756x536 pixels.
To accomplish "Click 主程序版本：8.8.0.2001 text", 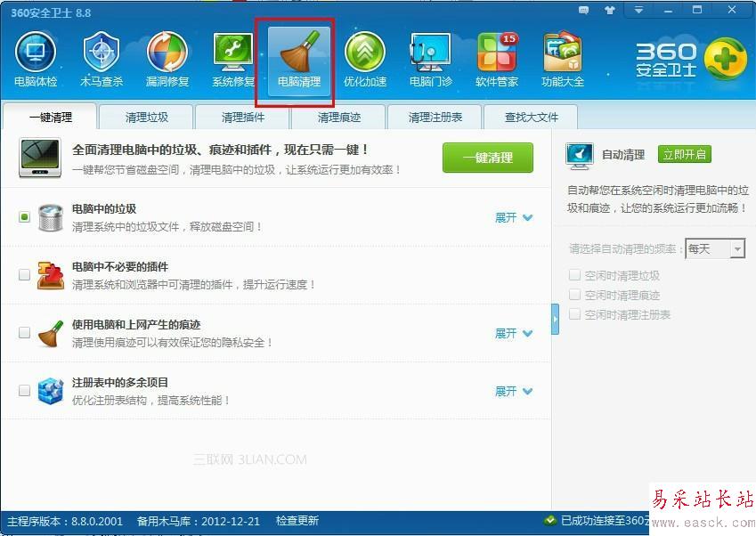I will (x=65, y=521).
